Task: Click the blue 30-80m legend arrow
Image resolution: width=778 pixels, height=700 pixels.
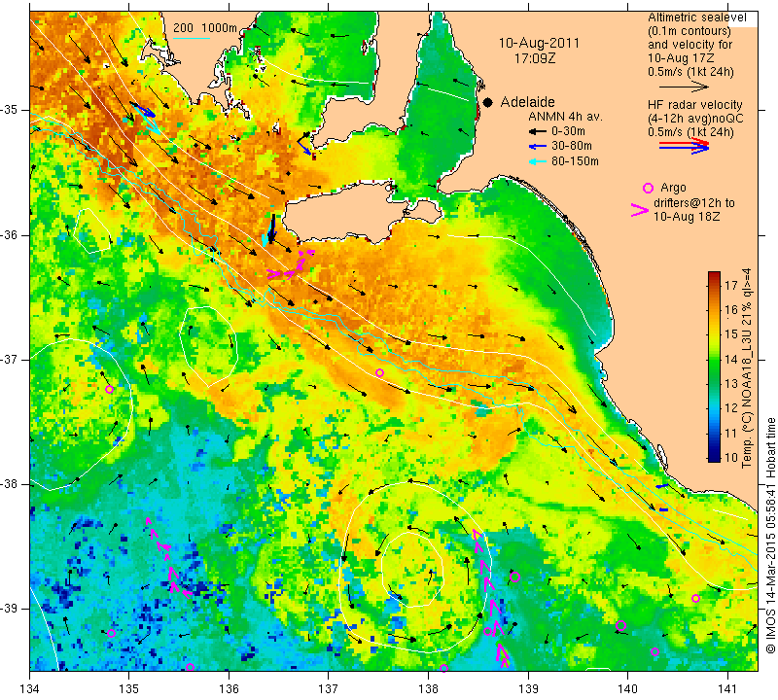Action: tap(537, 147)
